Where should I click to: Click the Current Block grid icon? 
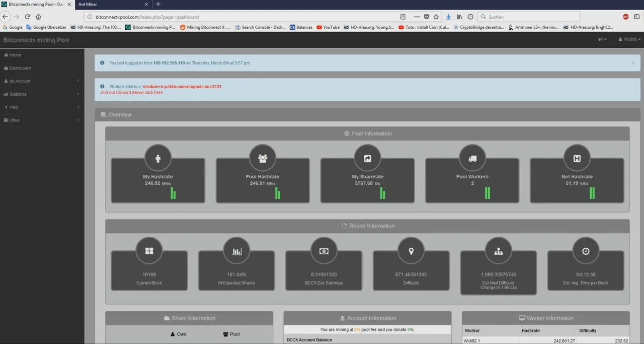(149, 251)
